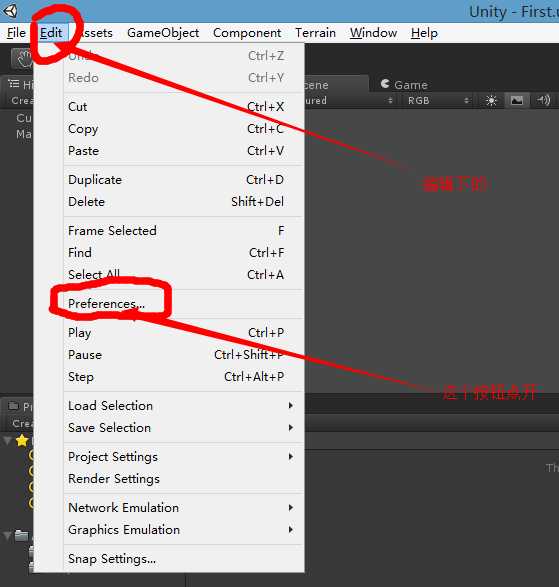Screen dimensions: 559x587
Task: Click the Assets folder icon in Project
Action: pyautogui.click(x=22, y=536)
